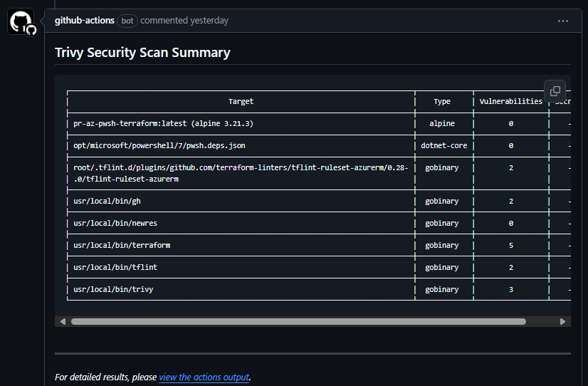Click the 'gobinary' type in the terraform row

click(x=442, y=245)
